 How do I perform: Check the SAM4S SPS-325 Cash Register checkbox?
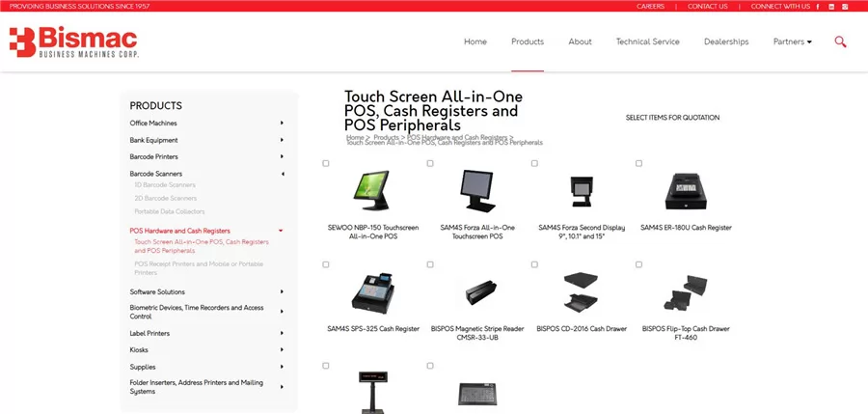coord(326,265)
